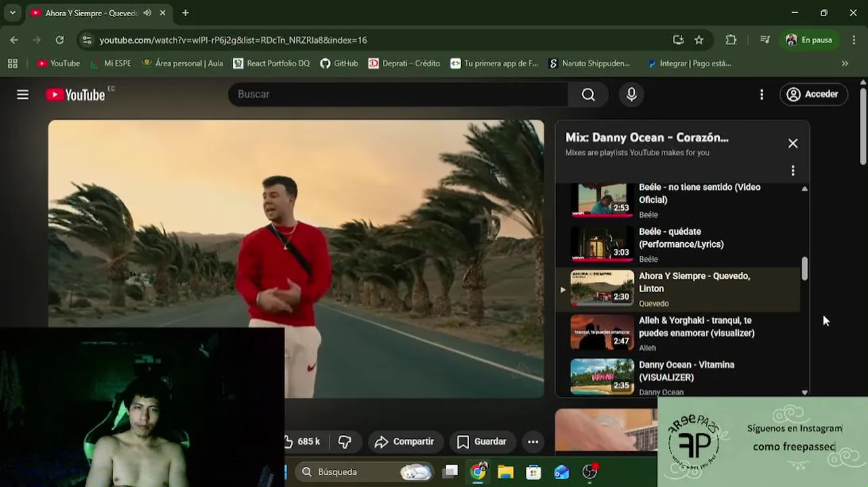The width and height of the screenshot is (868, 487).
Task: Go back with the browser back arrow
Action: coord(14,40)
